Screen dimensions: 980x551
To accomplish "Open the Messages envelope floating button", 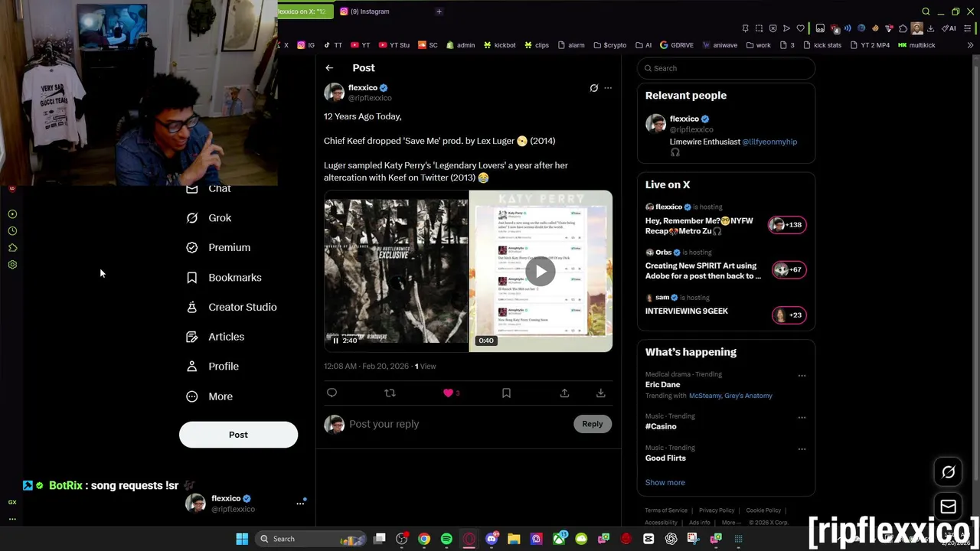I will 948,507.
